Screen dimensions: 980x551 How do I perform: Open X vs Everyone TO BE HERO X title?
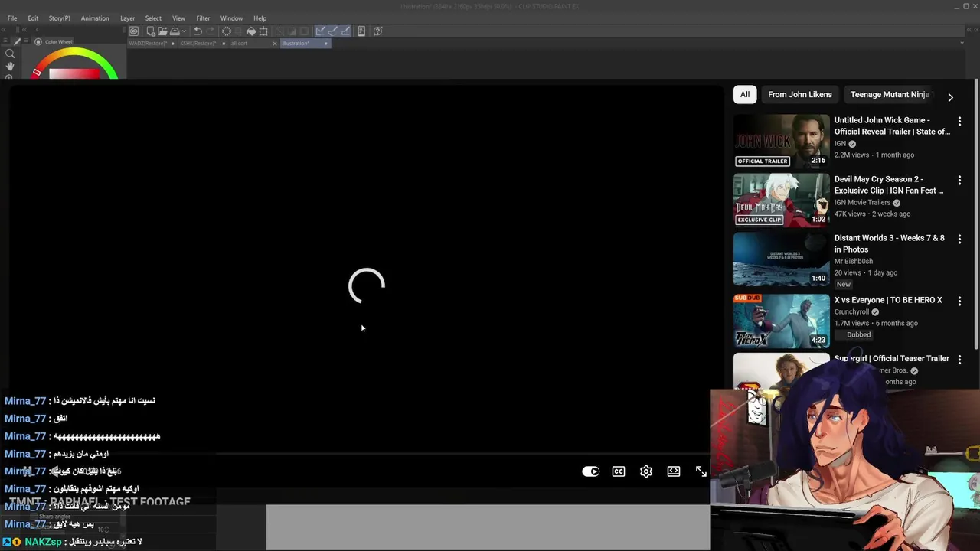coord(888,300)
